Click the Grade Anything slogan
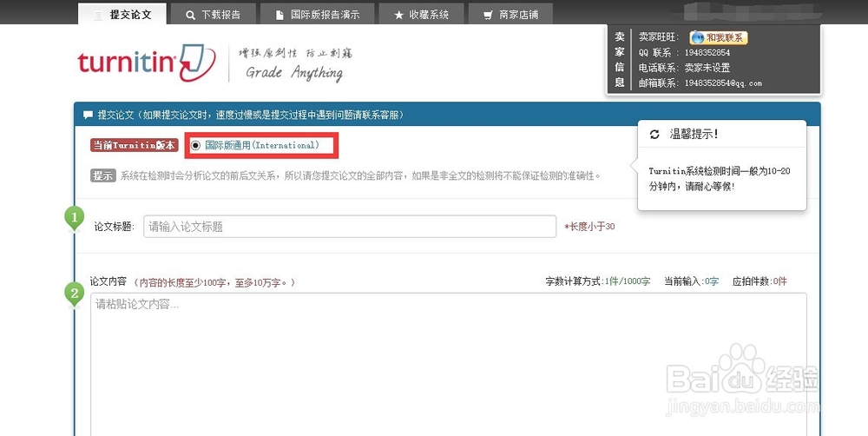Screen dimensions: 868x436 click(294, 73)
